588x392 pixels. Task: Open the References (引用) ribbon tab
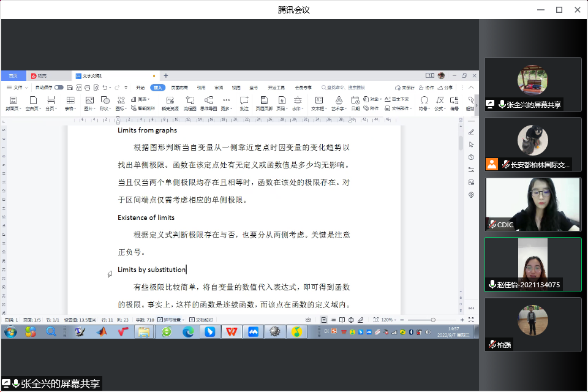pos(201,88)
